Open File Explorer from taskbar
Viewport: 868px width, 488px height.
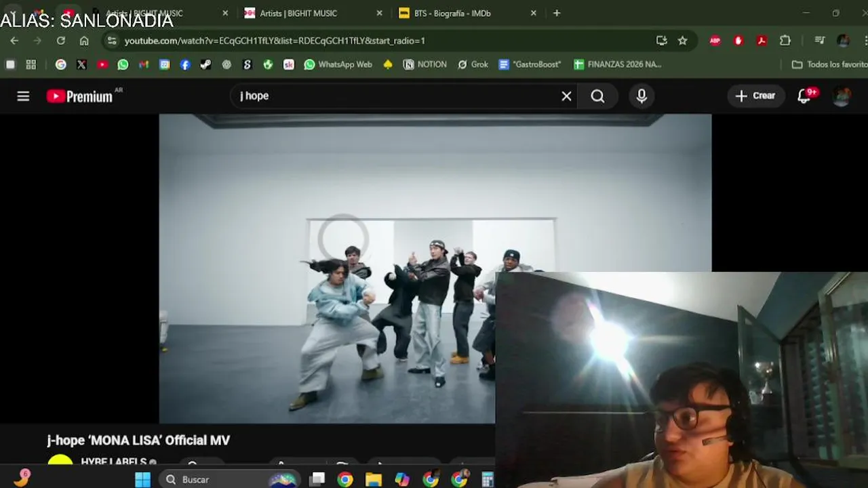(374, 480)
